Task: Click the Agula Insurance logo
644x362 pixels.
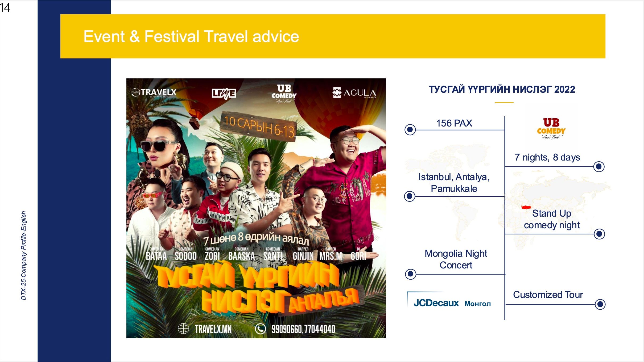Action: [x=354, y=93]
